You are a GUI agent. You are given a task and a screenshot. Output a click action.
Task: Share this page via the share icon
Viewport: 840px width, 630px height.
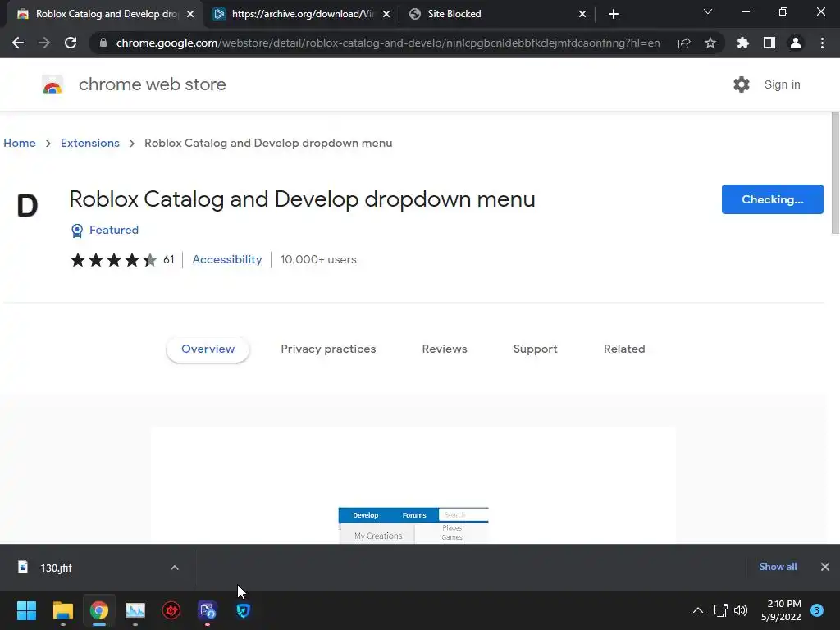(684, 43)
